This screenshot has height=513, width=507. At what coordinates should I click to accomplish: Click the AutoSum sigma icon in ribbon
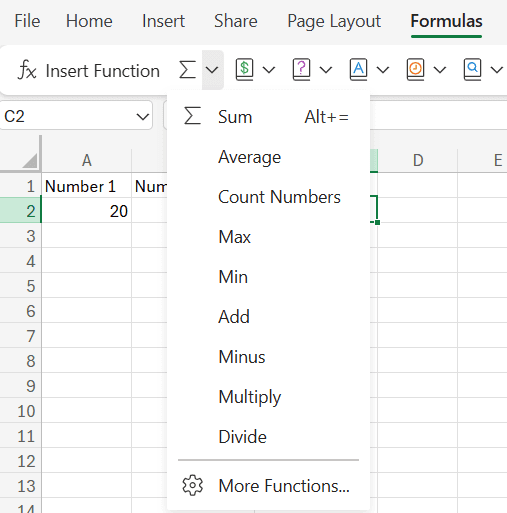point(187,70)
